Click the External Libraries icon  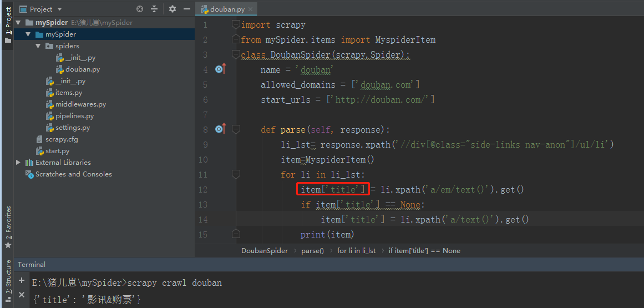pos(29,162)
